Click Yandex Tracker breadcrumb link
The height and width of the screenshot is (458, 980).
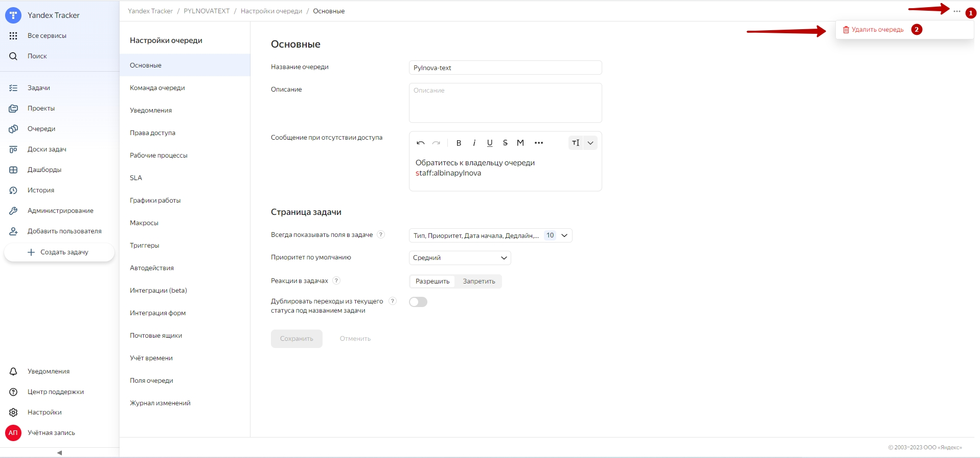[x=150, y=11]
